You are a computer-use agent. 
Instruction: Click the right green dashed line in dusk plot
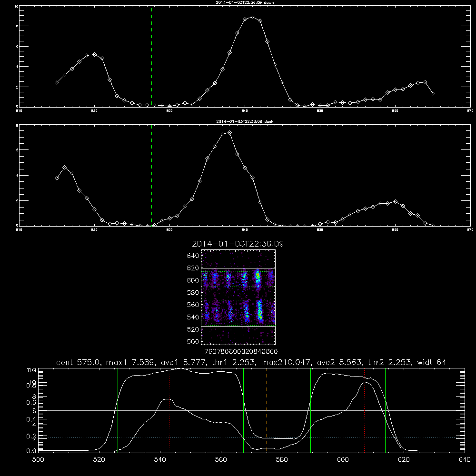coord(263,176)
